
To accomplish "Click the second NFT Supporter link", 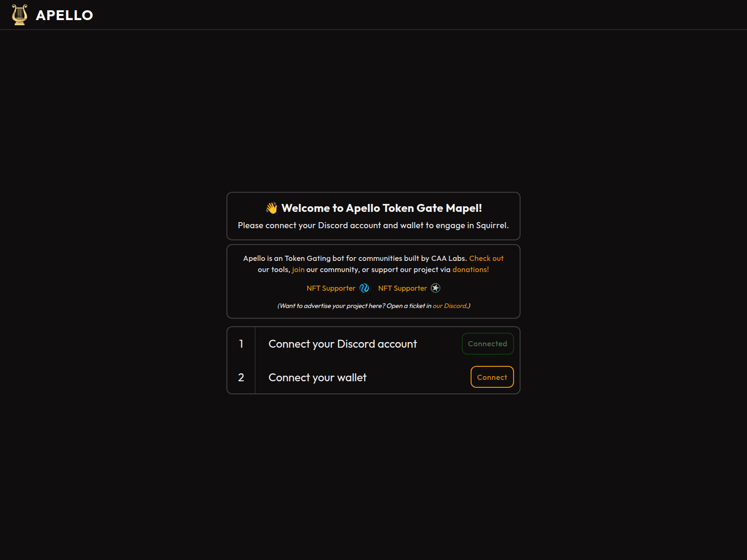I will [x=402, y=288].
